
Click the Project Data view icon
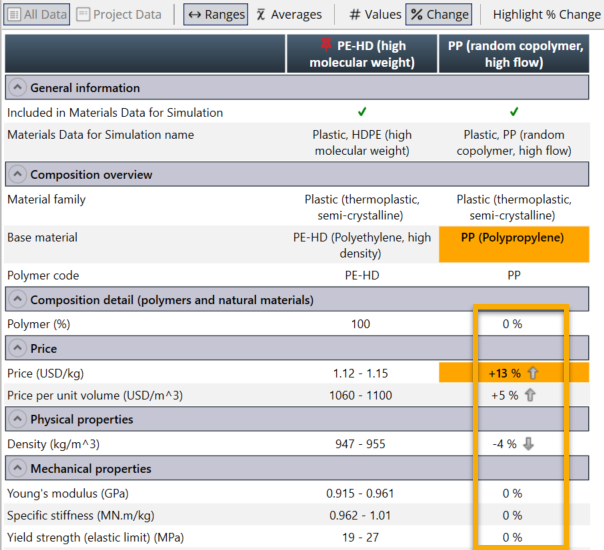click(85, 15)
